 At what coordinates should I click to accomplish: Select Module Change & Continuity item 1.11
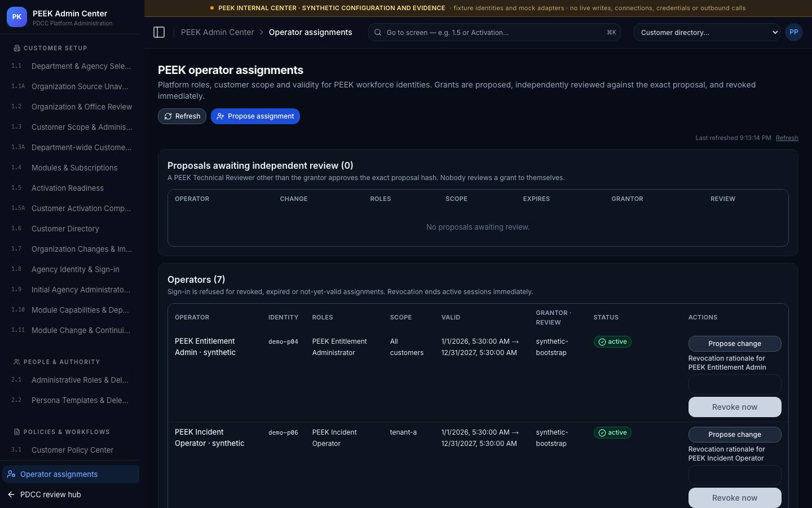[71, 330]
